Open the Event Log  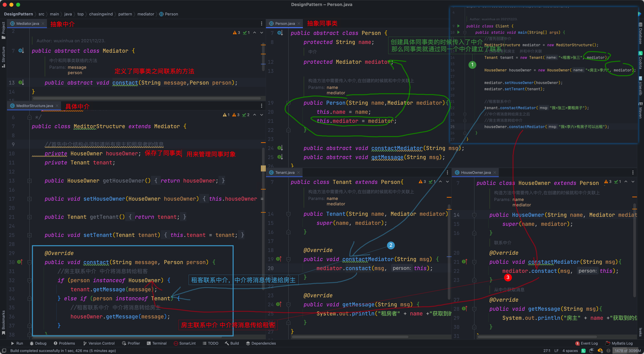point(586,343)
